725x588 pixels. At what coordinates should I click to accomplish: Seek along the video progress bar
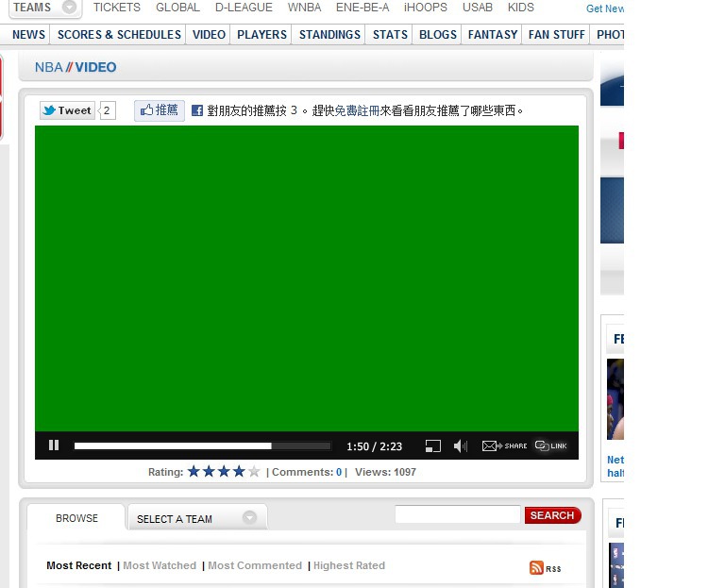203,445
